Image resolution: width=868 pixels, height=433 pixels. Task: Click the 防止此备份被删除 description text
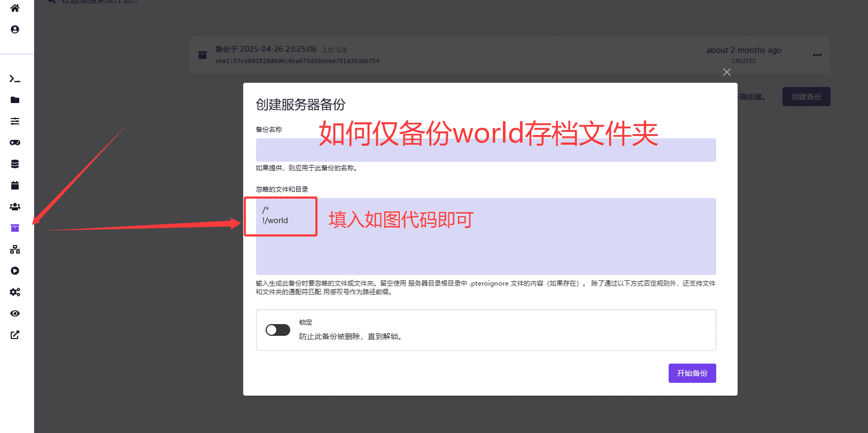click(351, 336)
